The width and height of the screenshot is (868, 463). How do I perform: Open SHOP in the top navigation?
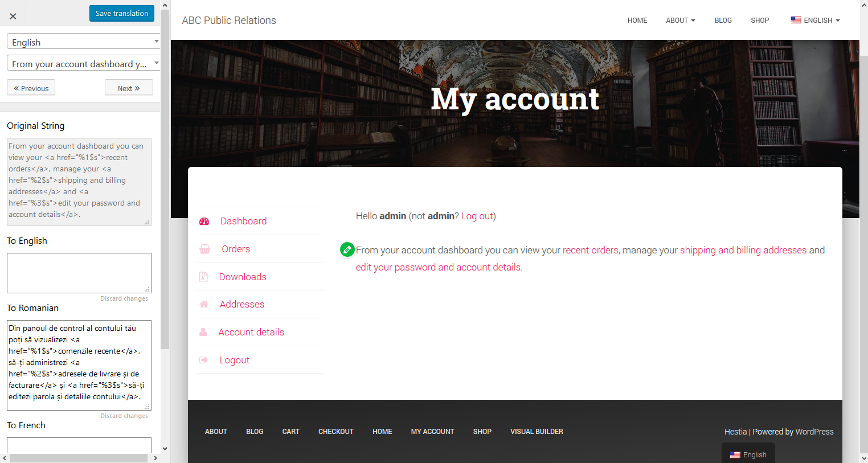pos(760,21)
